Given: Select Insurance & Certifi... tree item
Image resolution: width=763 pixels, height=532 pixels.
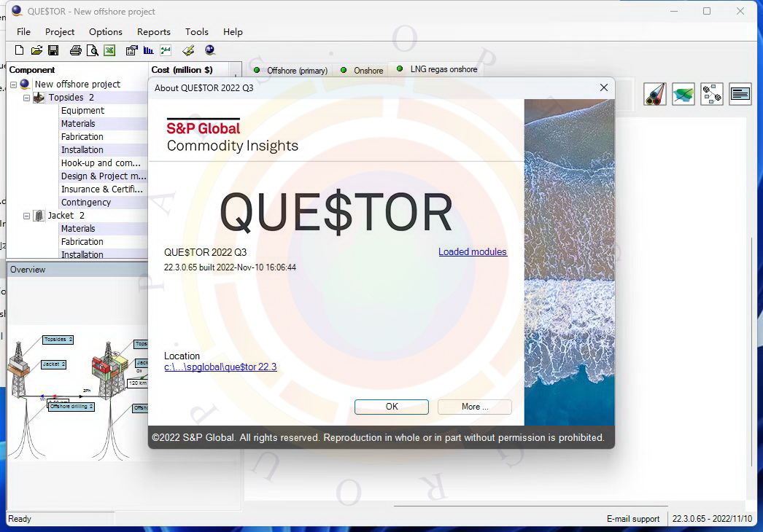Looking at the screenshot, I should tap(103, 189).
